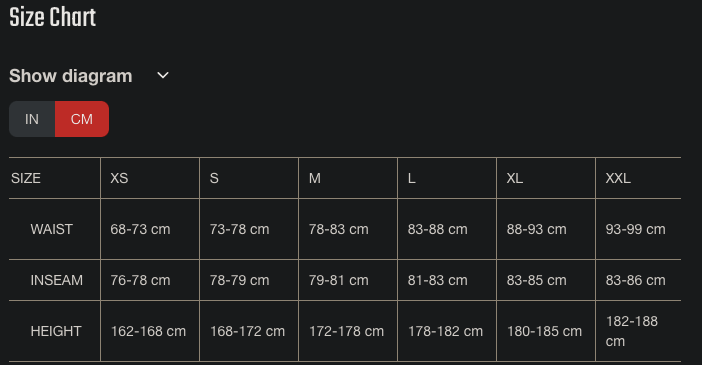Click the WAIST row label
This screenshot has width=702, height=365.
[x=51, y=229]
